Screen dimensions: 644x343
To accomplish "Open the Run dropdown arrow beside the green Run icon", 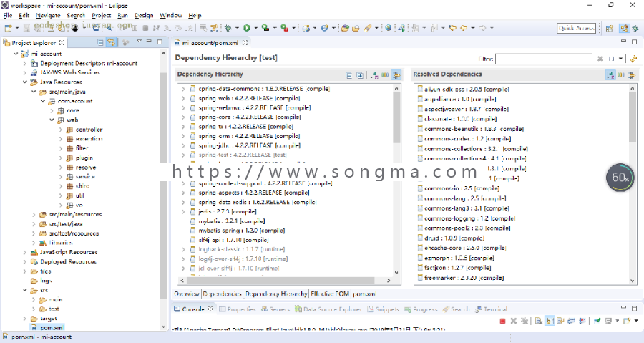I will pyautogui.click(x=255, y=28).
